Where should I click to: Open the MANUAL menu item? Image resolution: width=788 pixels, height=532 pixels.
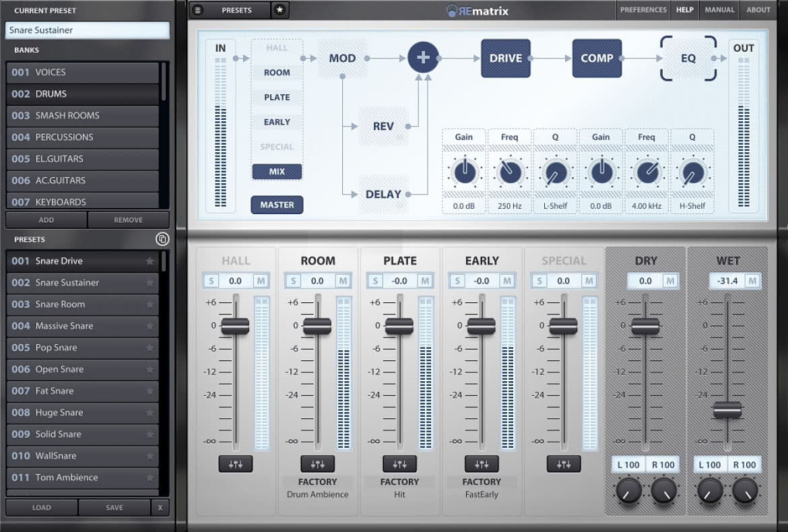click(720, 9)
